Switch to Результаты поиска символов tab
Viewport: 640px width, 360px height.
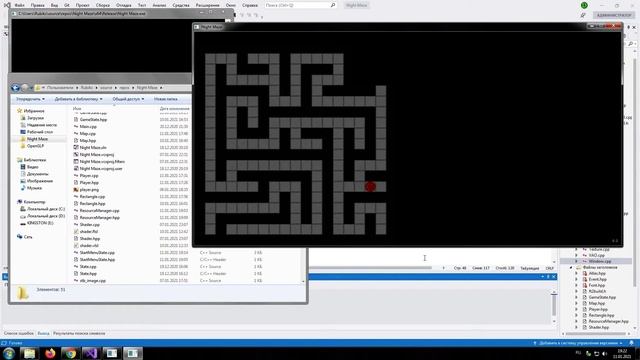tap(79, 333)
